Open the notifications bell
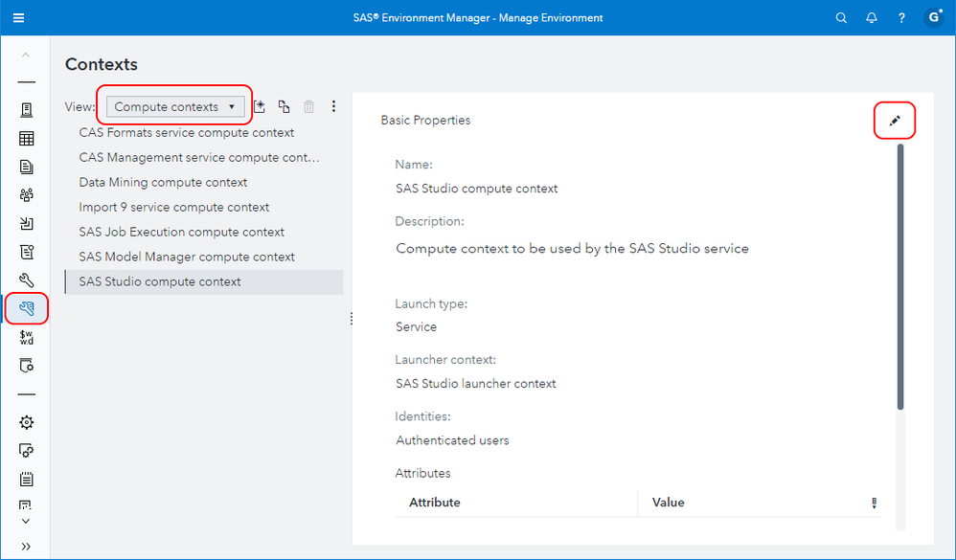 click(871, 18)
